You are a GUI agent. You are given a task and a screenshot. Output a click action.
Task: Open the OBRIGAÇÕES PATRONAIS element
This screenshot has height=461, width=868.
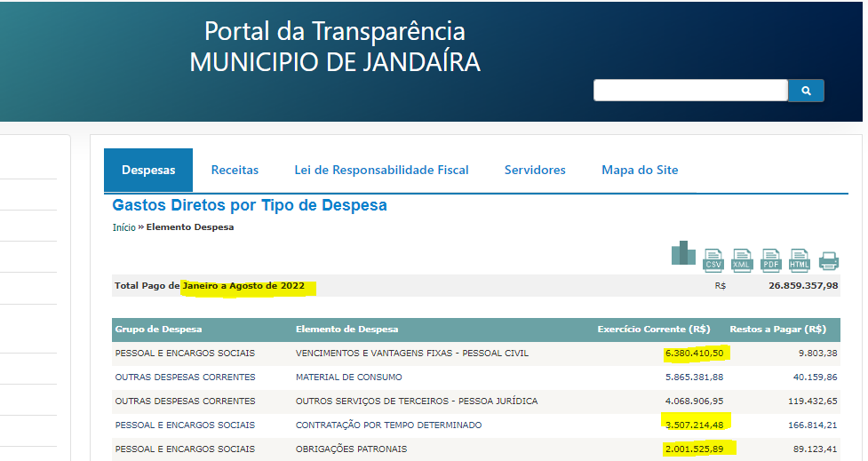351,449
